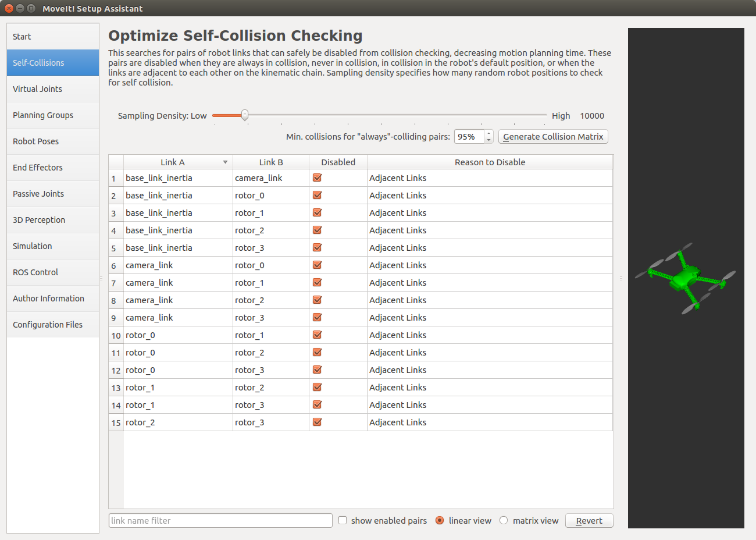
Task: Decrease the min collisions percentage spinner
Action: (x=489, y=140)
